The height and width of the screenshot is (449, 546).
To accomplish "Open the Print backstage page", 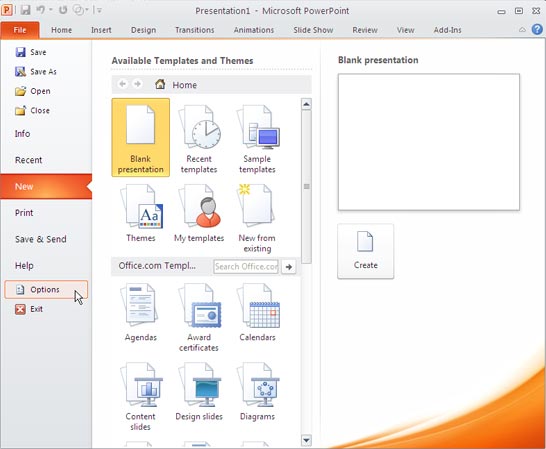I will click(x=24, y=213).
